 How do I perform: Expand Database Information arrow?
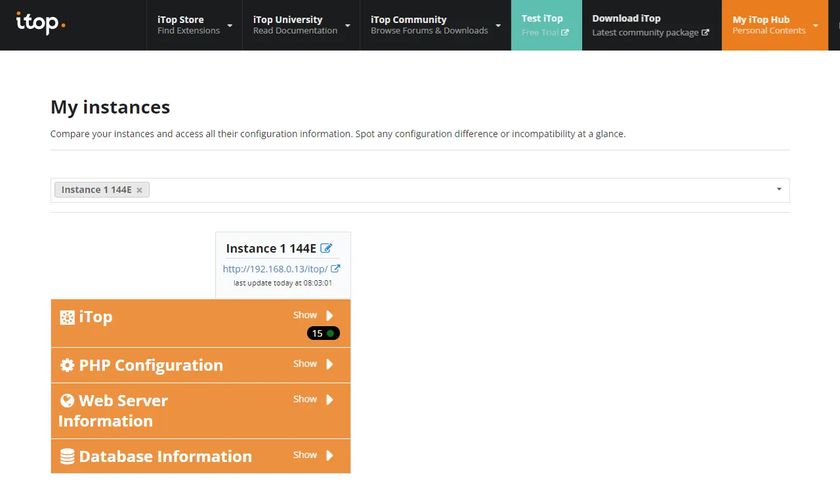[329, 455]
